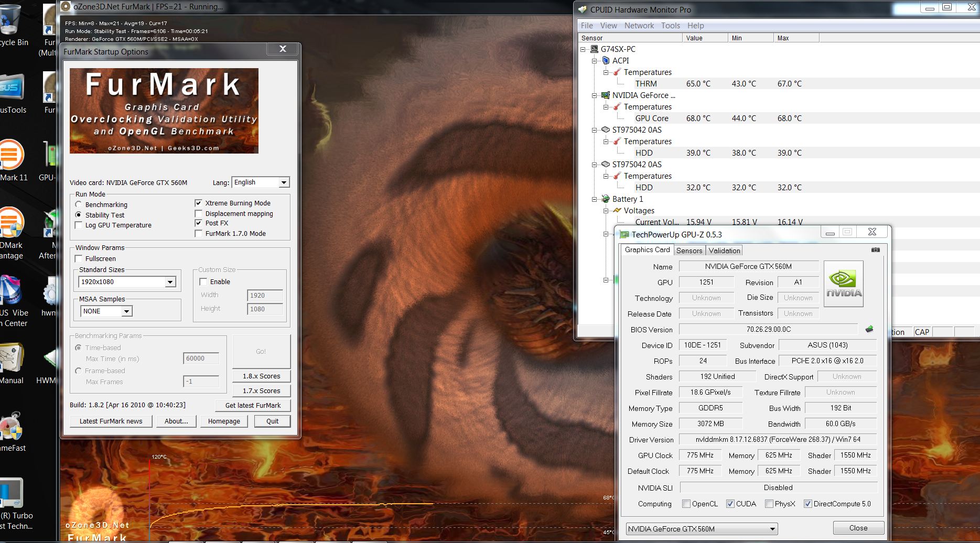Switch to the Sensors tab in GPU-Z
This screenshot has height=543, width=980.
click(x=689, y=251)
